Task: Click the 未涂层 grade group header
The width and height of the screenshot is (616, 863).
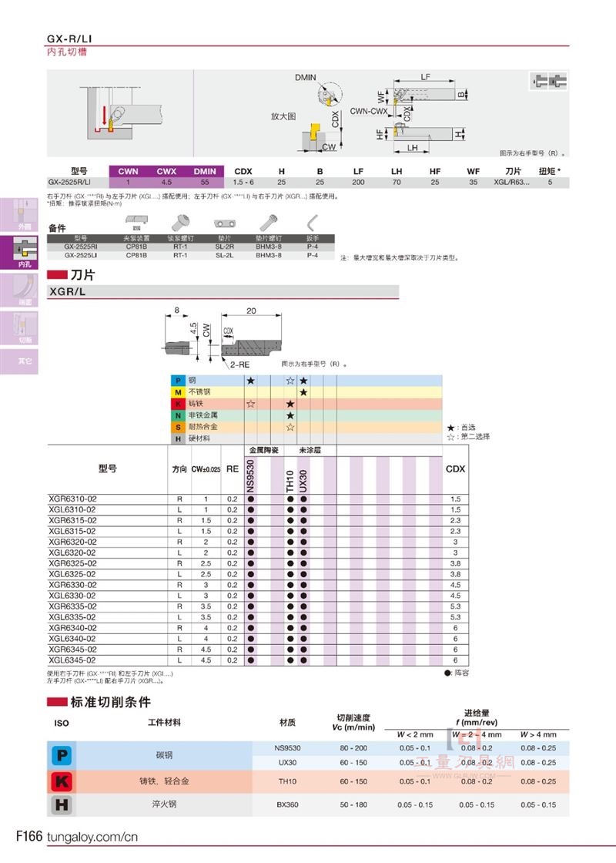Action: tap(310, 450)
